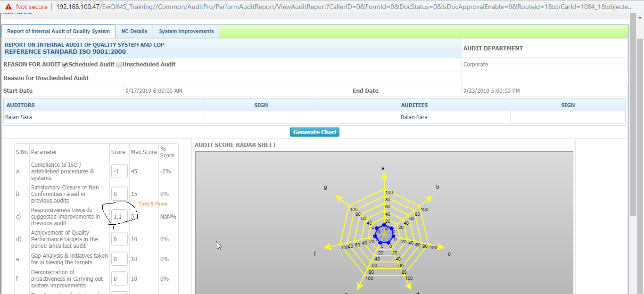Click the AUDIT SCORE RADAR SHEET title
The width and height of the screenshot is (644, 294).
[235, 145]
